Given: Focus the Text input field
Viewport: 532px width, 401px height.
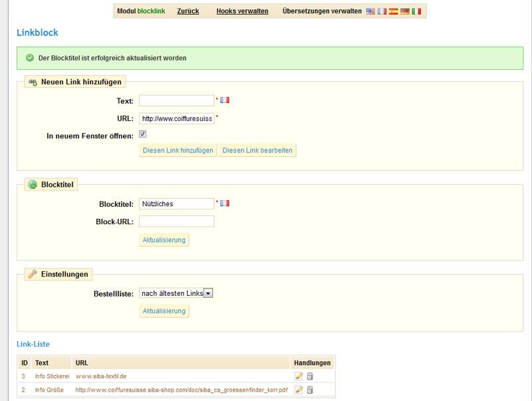Looking at the screenshot, I should point(176,101).
